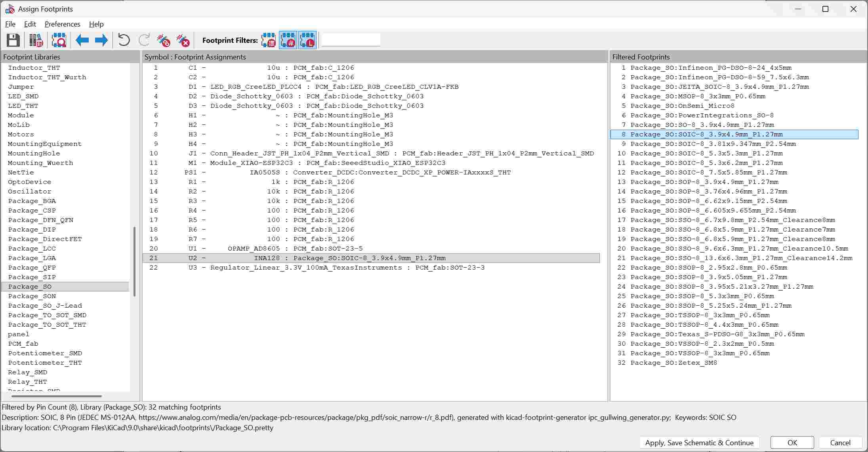Viewport: 868px width, 452px height.
Task: Open the File menu
Action: [10, 24]
